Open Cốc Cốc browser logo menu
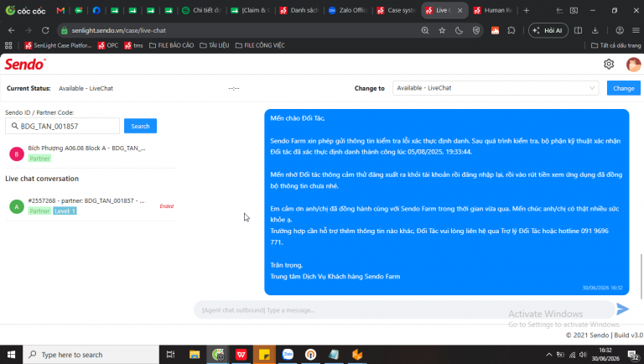The height and width of the screenshot is (364, 644). point(25,10)
